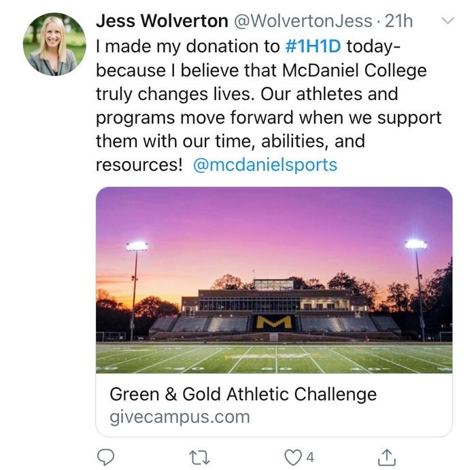
Task: Click the left stadium floodlight in the photo
Action: 137,246
